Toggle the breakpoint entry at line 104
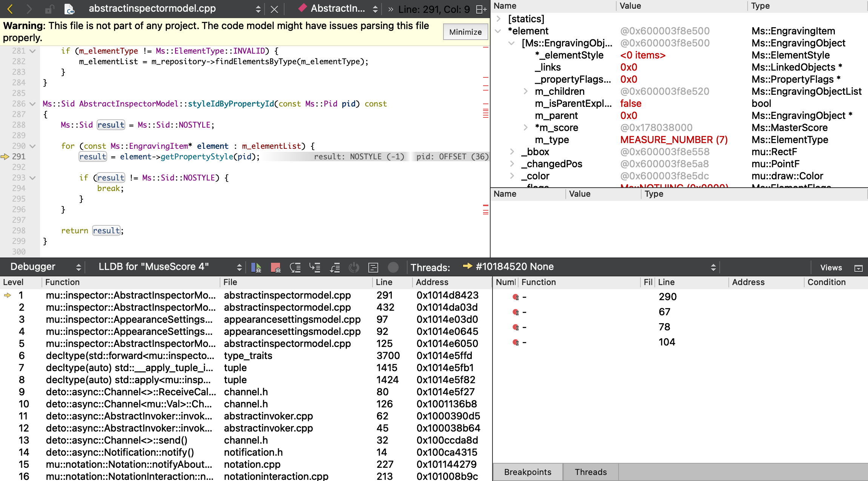This screenshot has width=868, height=481. [x=516, y=342]
